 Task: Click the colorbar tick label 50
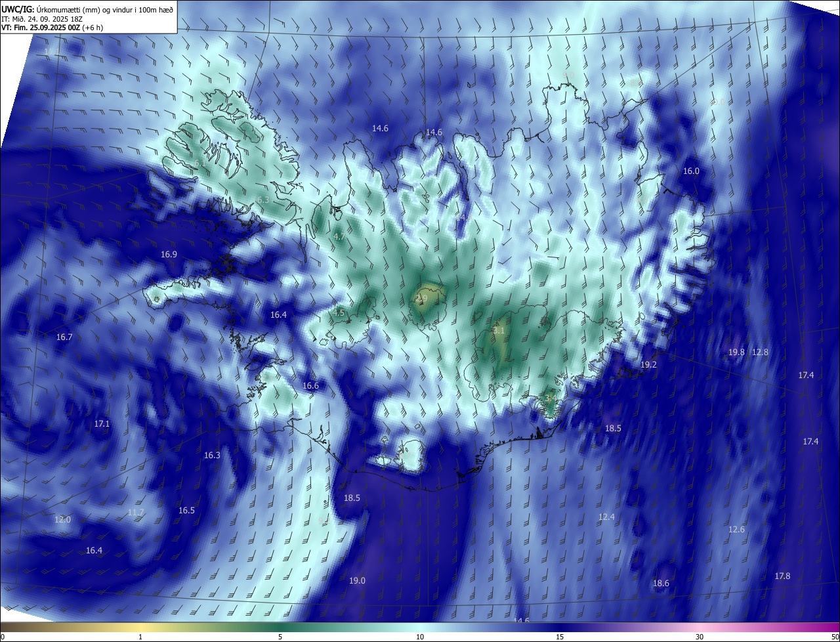click(835, 637)
